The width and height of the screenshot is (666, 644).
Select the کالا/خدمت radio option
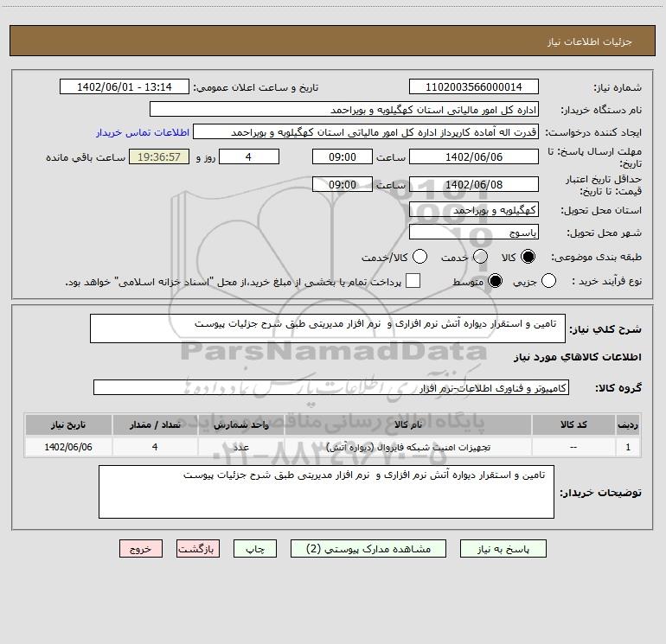coord(419,257)
